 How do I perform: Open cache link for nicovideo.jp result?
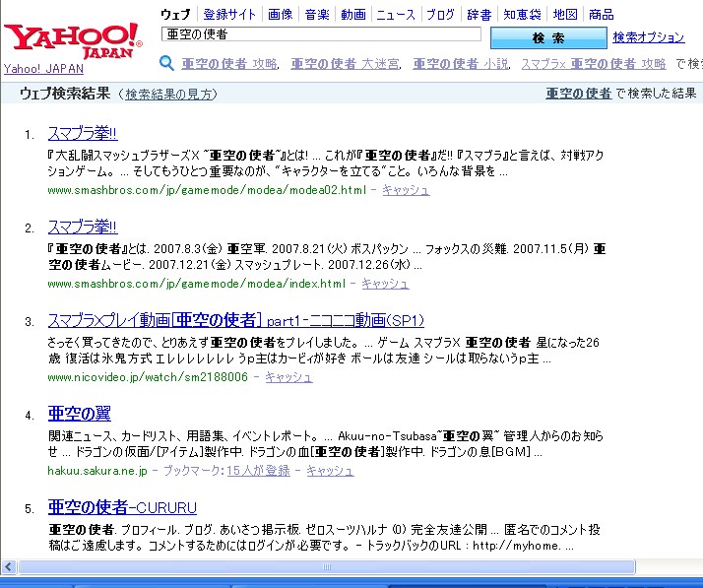(288, 377)
